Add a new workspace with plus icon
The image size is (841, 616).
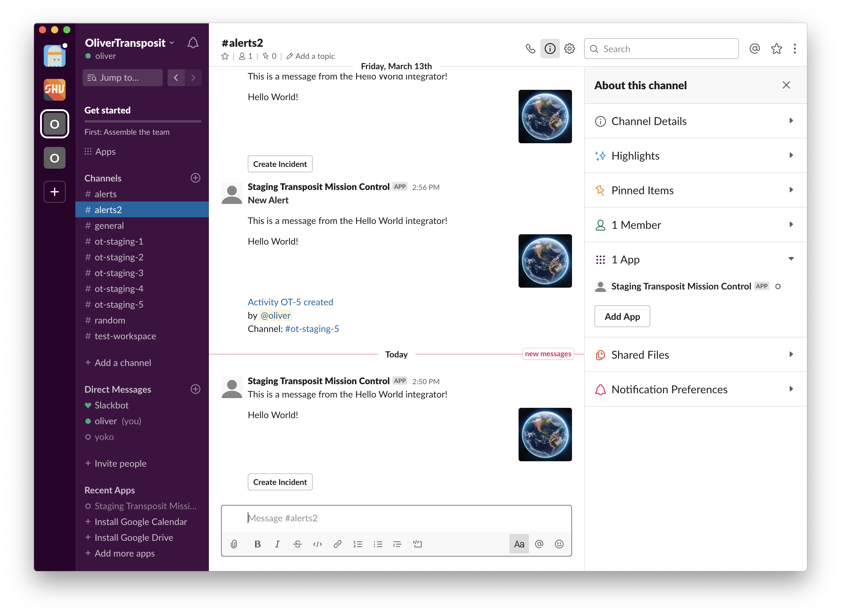pos(54,192)
